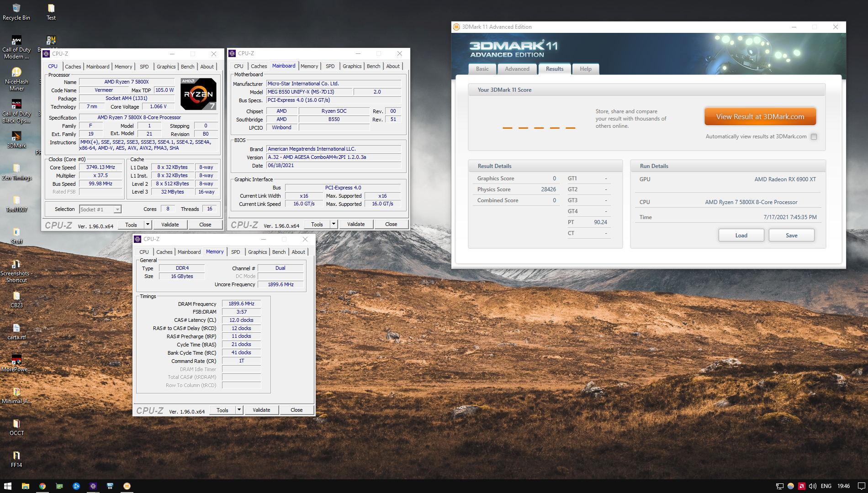Click the DRAM Frequency value field

point(241,304)
